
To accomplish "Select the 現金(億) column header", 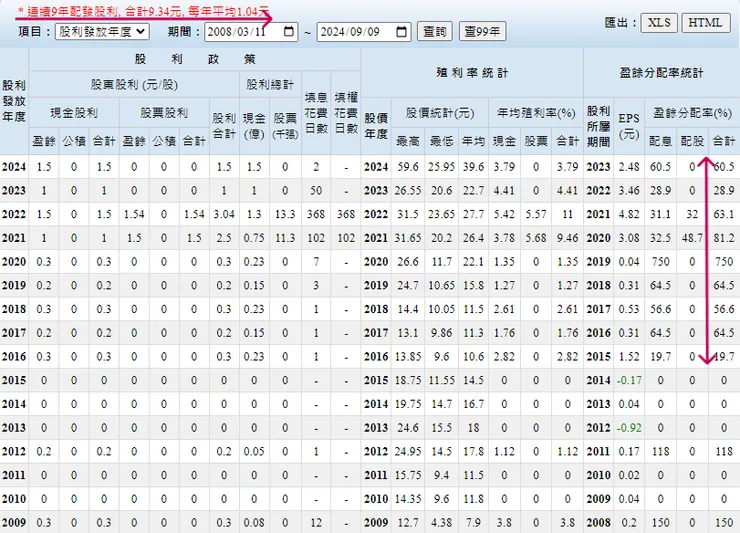I will [254, 126].
